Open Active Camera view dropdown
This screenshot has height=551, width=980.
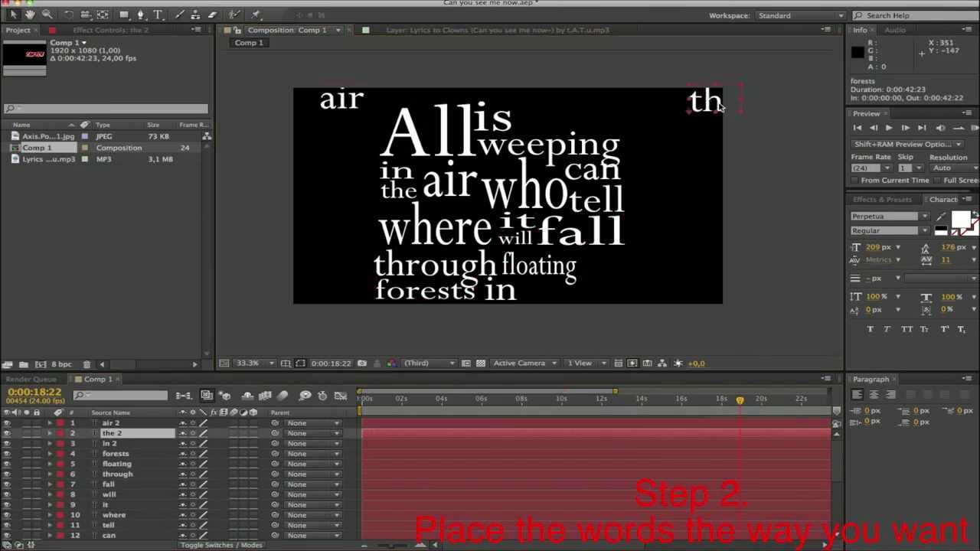[524, 364]
